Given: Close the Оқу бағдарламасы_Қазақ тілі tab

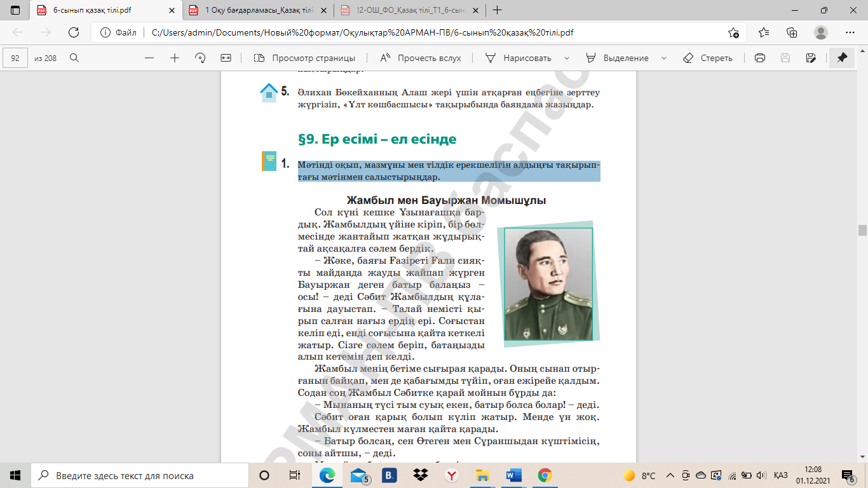Looking at the screenshot, I should pos(322,10).
